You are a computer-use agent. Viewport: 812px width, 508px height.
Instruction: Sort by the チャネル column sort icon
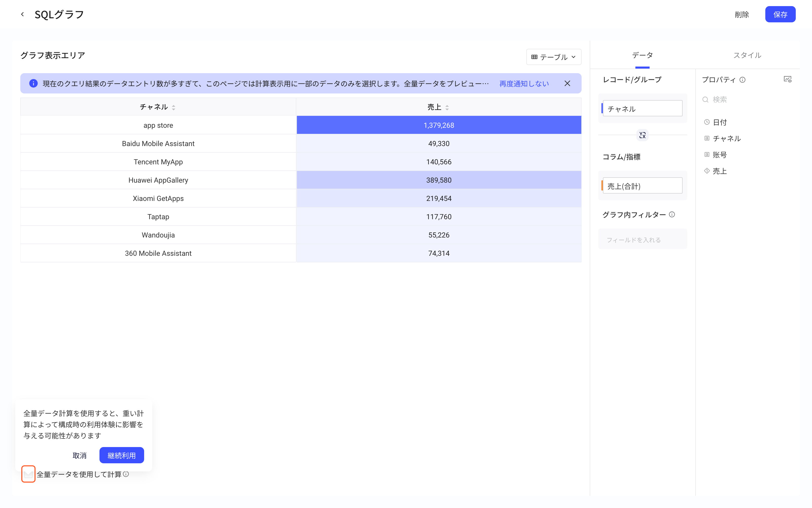[x=174, y=107]
